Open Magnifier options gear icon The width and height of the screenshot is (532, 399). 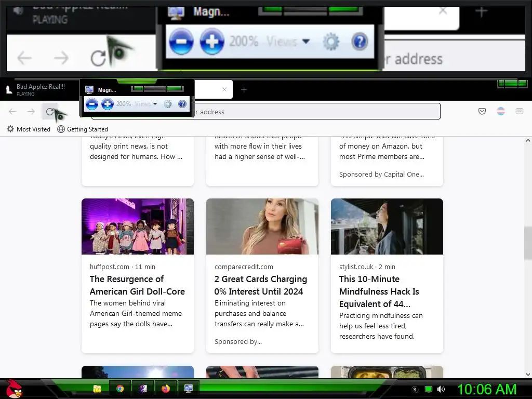point(168,104)
